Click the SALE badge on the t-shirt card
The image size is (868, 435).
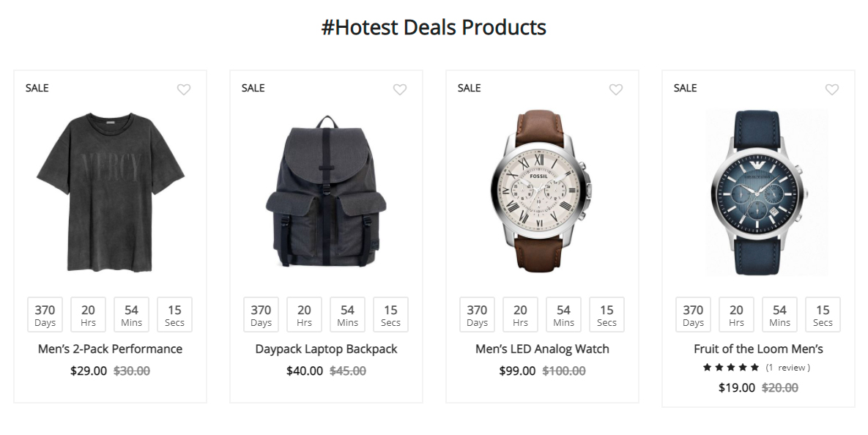click(x=37, y=88)
